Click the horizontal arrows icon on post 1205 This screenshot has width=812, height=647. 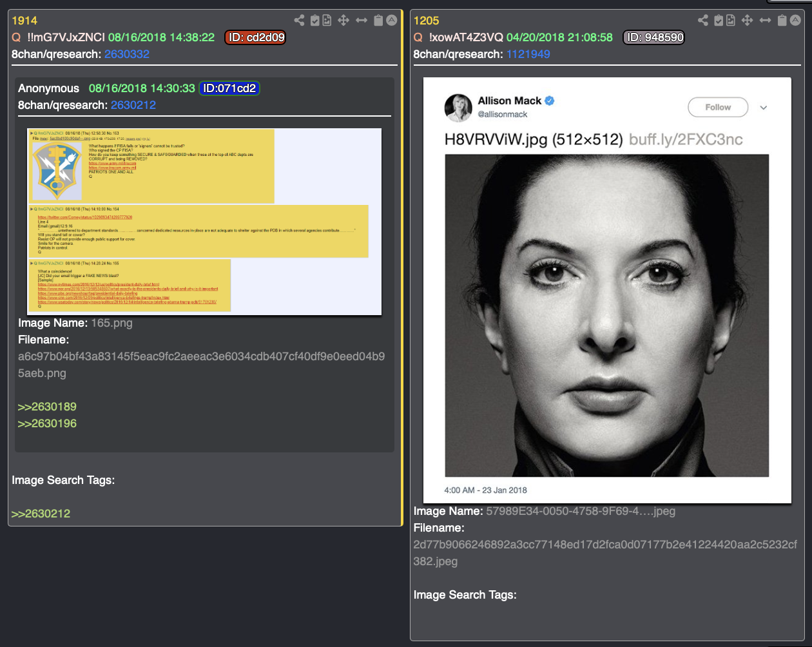click(x=765, y=21)
